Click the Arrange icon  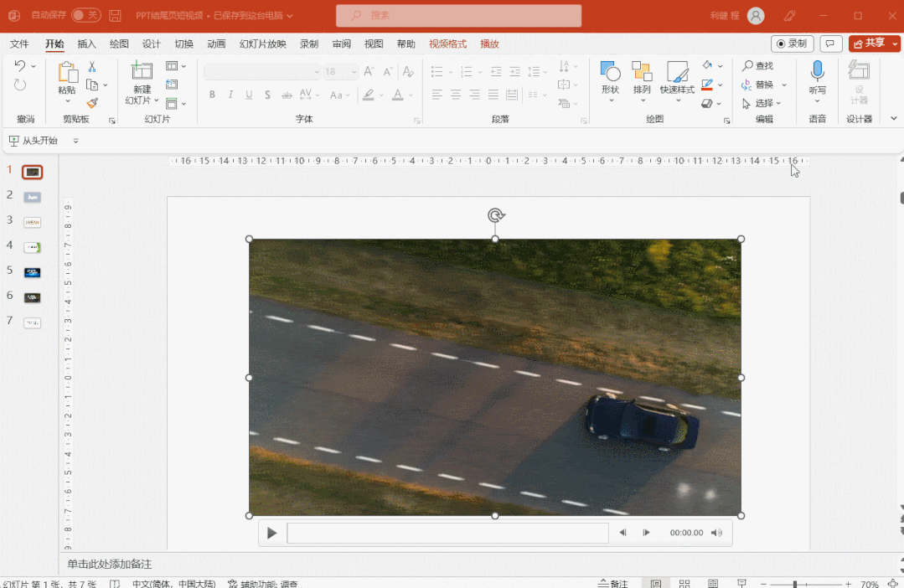(642, 73)
